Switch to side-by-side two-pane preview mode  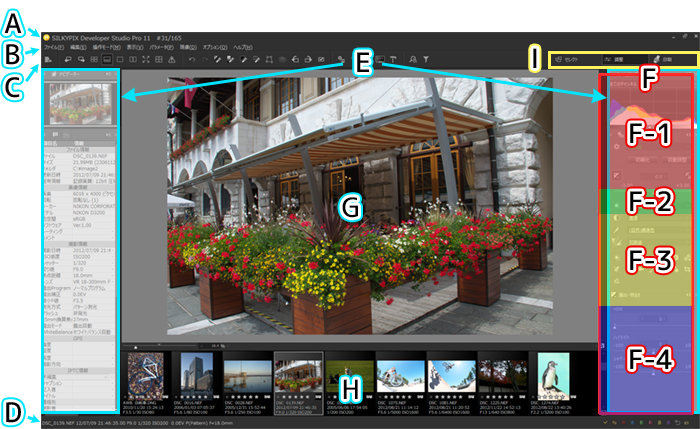tap(133, 59)
